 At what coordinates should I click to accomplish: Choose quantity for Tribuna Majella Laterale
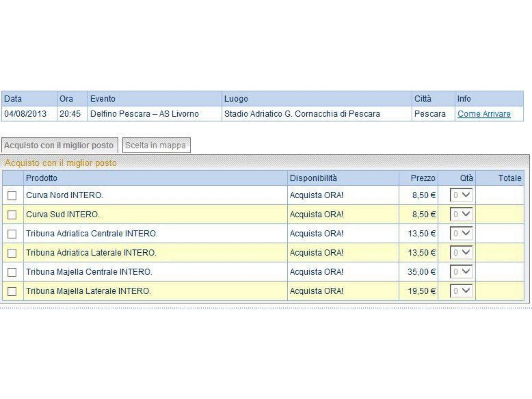[462, 291]
